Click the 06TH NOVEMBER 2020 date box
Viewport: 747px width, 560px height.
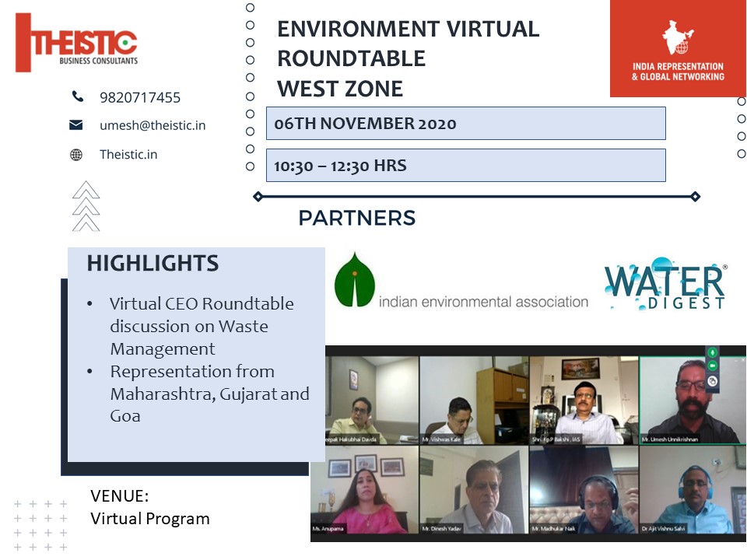click(x=465, y=124)
